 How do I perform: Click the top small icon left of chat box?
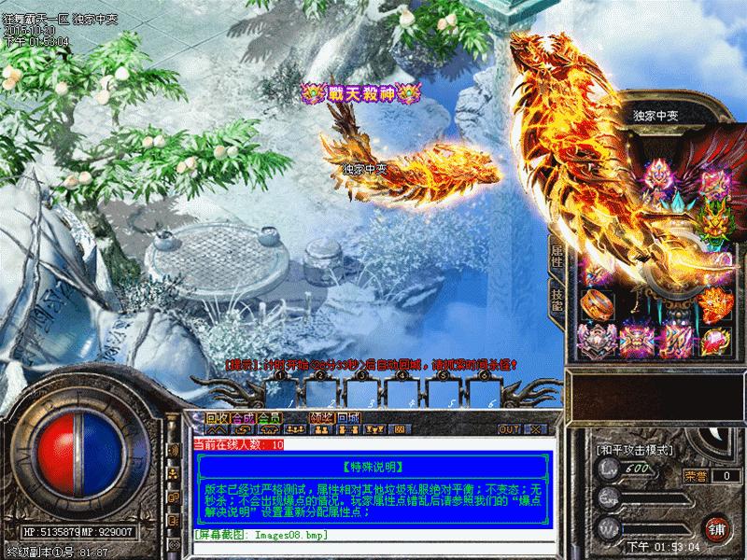tap(174, 450)
